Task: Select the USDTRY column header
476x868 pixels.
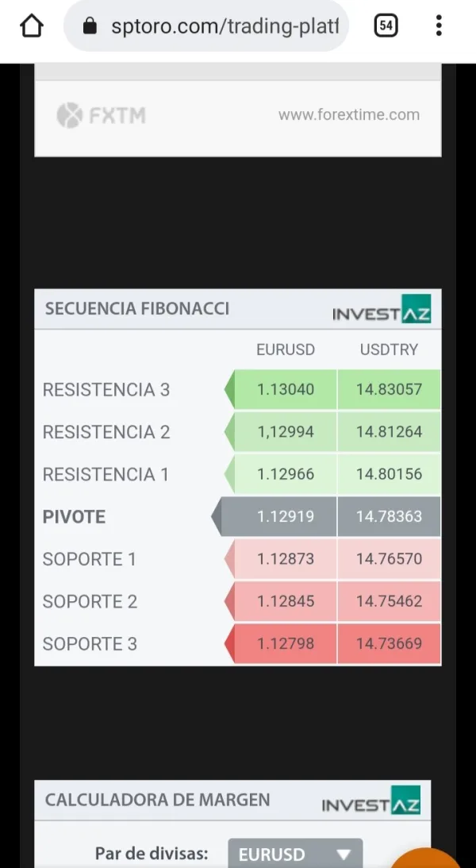Action: coord(389,349)
